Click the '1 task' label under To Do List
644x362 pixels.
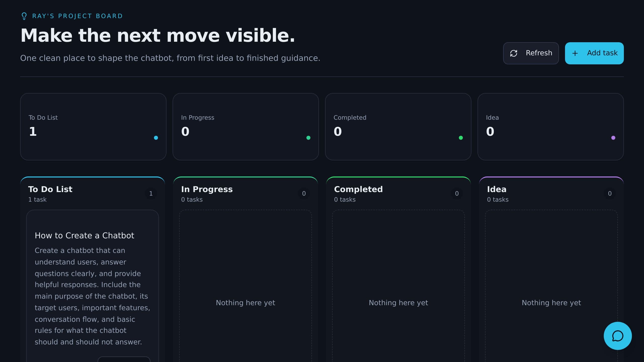[37, 200]
